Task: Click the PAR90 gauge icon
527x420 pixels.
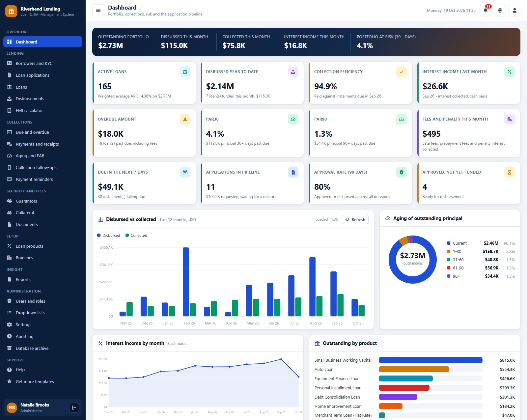Action: [x=402, y=119]
